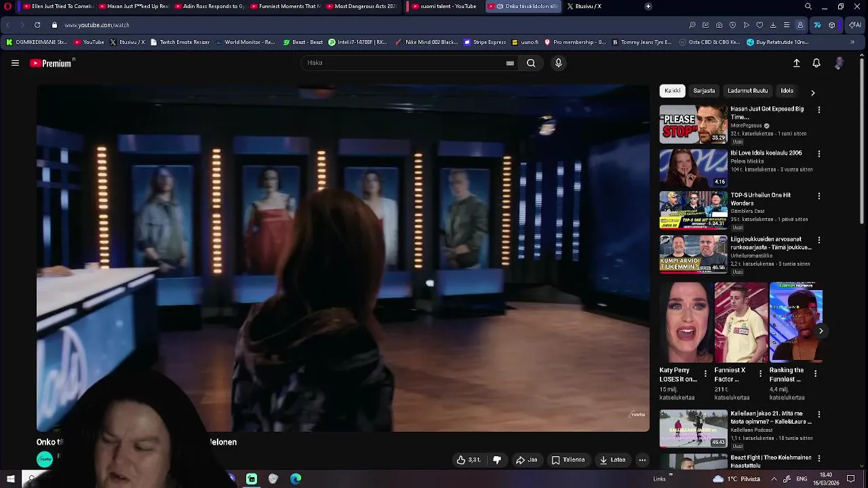Reload the current page
Image resolution: width=868 pixels, height=488 pixels.
37,25
